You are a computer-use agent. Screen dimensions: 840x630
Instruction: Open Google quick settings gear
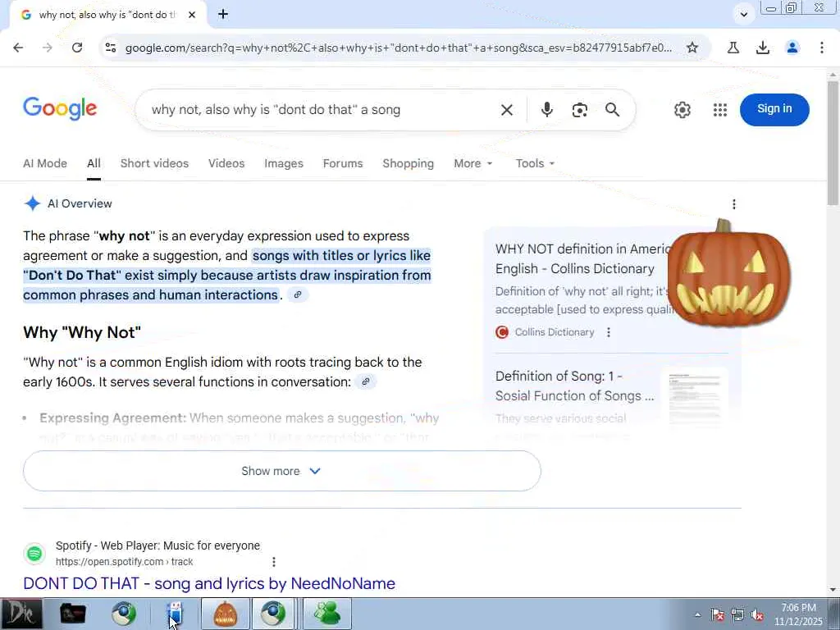(x=682, y=110)
